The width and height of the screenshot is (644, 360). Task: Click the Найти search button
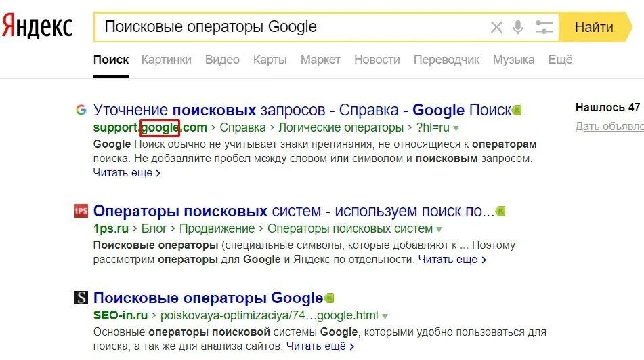594,27
